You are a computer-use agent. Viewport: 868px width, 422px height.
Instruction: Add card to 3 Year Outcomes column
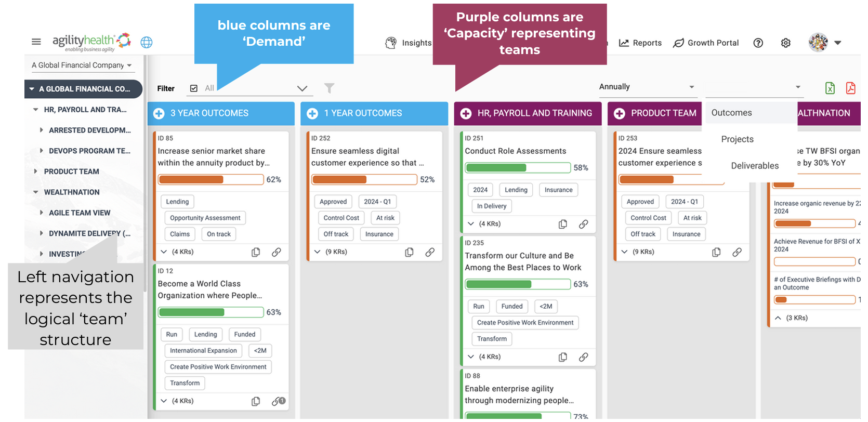(159, 113)
